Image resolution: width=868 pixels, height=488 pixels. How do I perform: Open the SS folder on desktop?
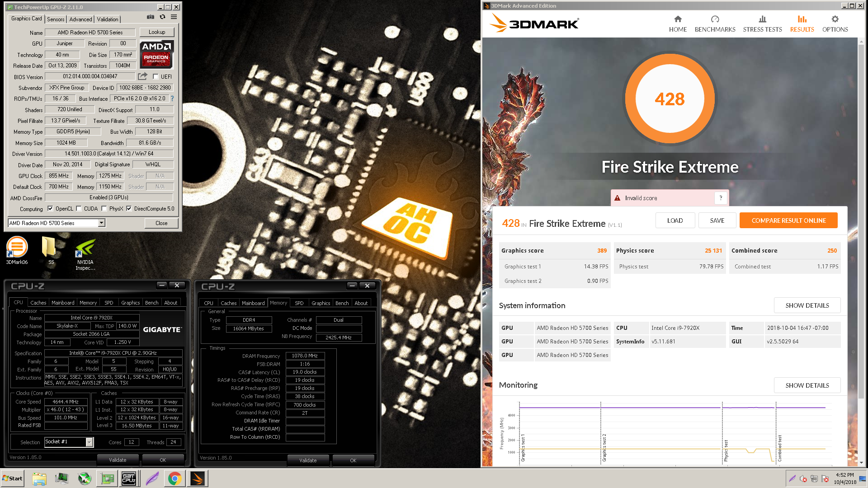(x=49, y=251)
